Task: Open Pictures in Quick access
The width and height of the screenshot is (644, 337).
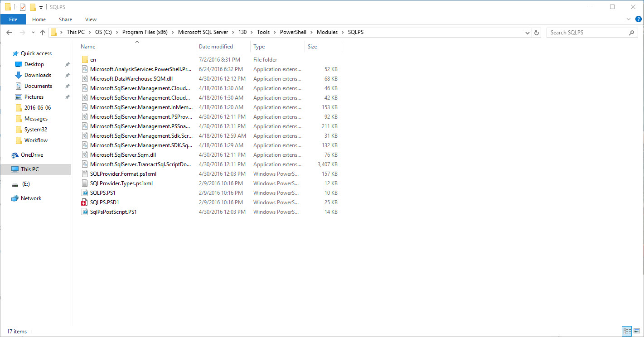Action: (x=34, y=97)
